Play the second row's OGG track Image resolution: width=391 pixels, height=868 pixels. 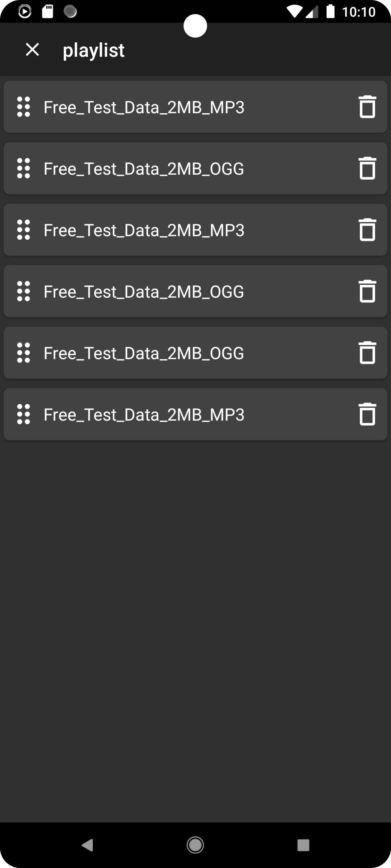point(144,169)
